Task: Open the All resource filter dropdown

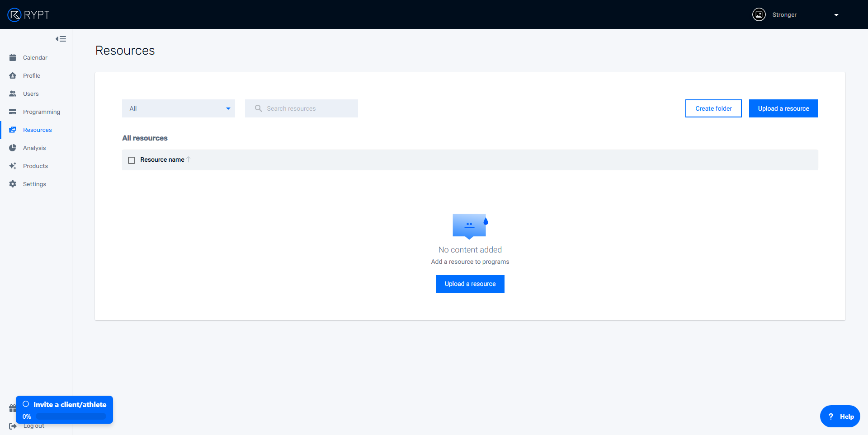Action: [179, 108]
